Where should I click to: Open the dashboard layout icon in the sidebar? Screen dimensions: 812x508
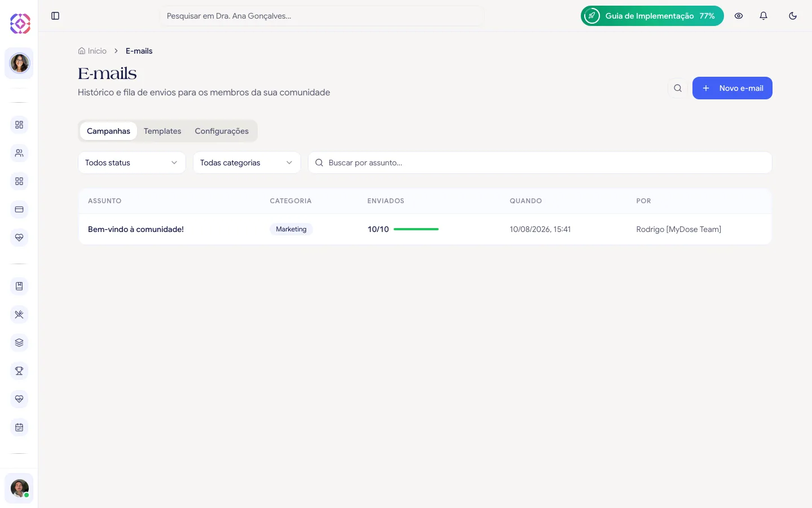click(x=19, y=125)
